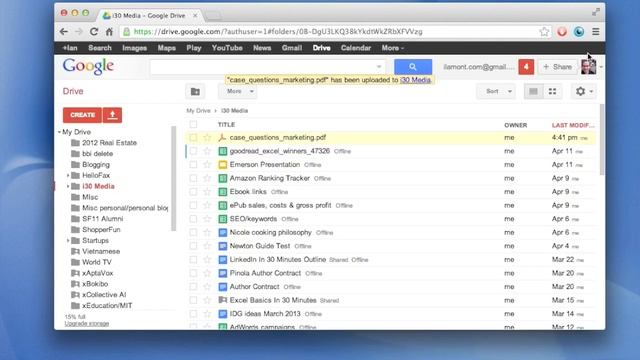
Task: Click the upload arrow button beside Create
Action: pos(112,115)
